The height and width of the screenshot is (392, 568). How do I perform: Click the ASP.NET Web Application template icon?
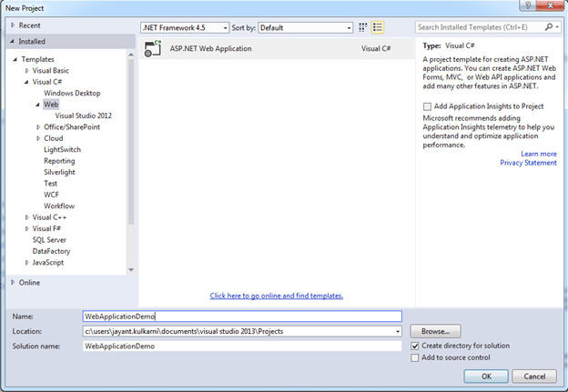pos(153,48)
